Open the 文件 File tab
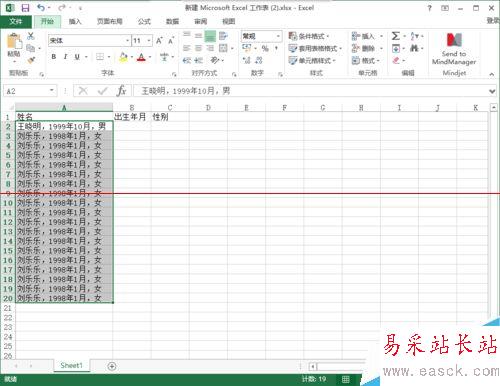 pyautogui.click(x=16, y=21)
